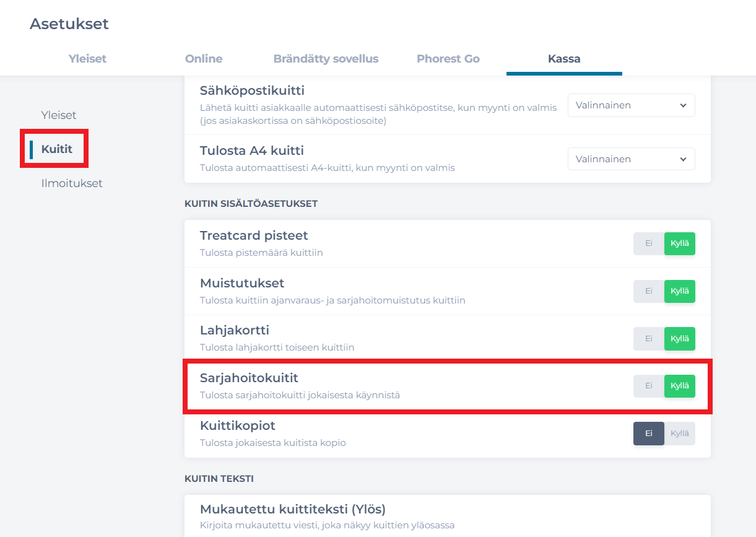Viewport: 756px width, 537px height.
Task: Click the Kyllä button for Sarjahoitokuitit
Action: click(680, 386)
